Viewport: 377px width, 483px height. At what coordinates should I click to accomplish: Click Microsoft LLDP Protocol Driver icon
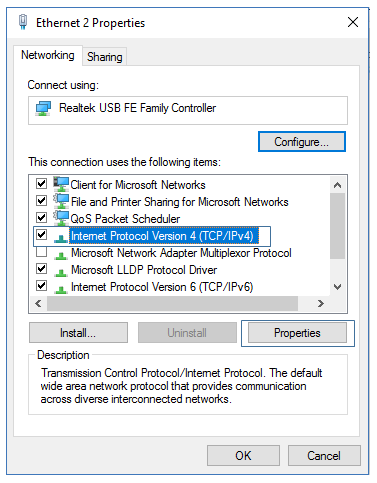click(x=61, y=273)
